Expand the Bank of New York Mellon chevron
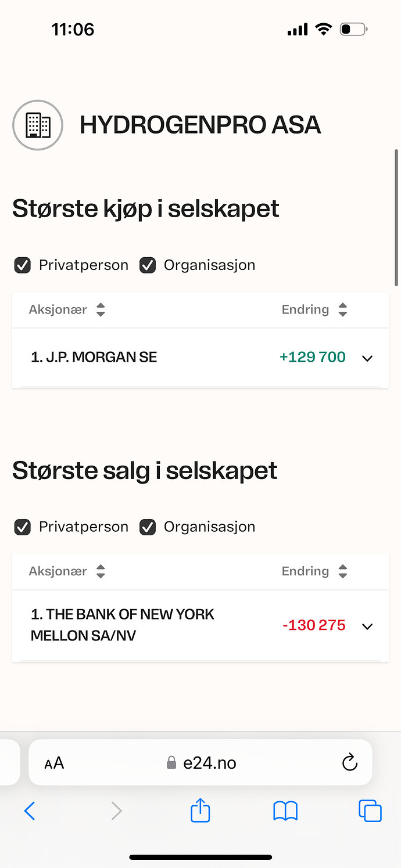Screen dimensions: 401x868 tap(367, 626)
